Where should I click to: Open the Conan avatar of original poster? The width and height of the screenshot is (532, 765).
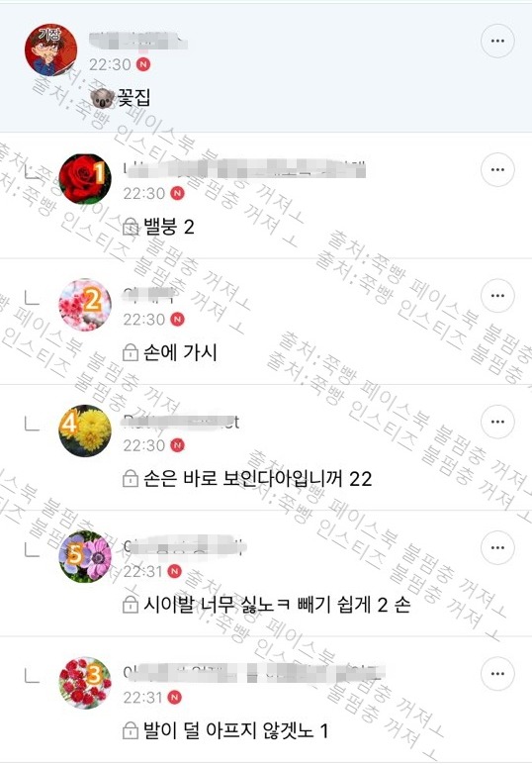coord(50,49)
